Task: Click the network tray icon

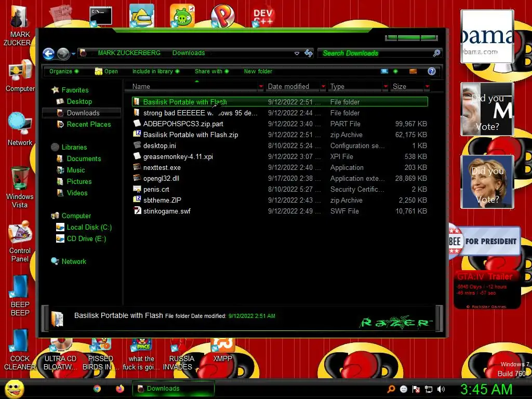Action: coord(429,389)
